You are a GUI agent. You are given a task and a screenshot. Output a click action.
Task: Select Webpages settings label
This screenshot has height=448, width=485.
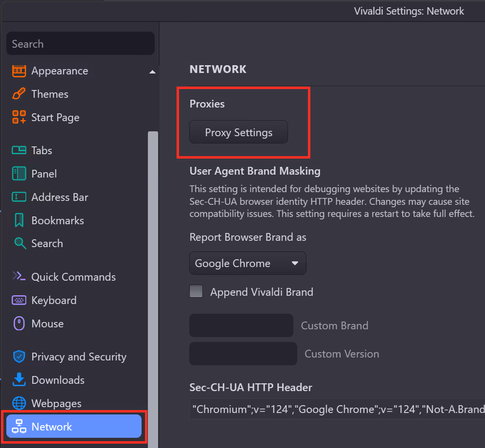coord(56,403)
